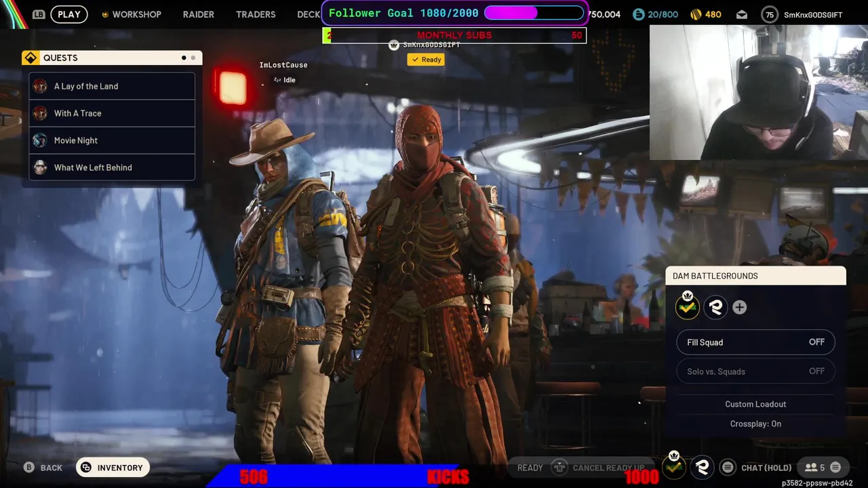The height and width of the screenshot is (488, 868).
Task: Click the LB bumper icon
Action: (38, 14)
